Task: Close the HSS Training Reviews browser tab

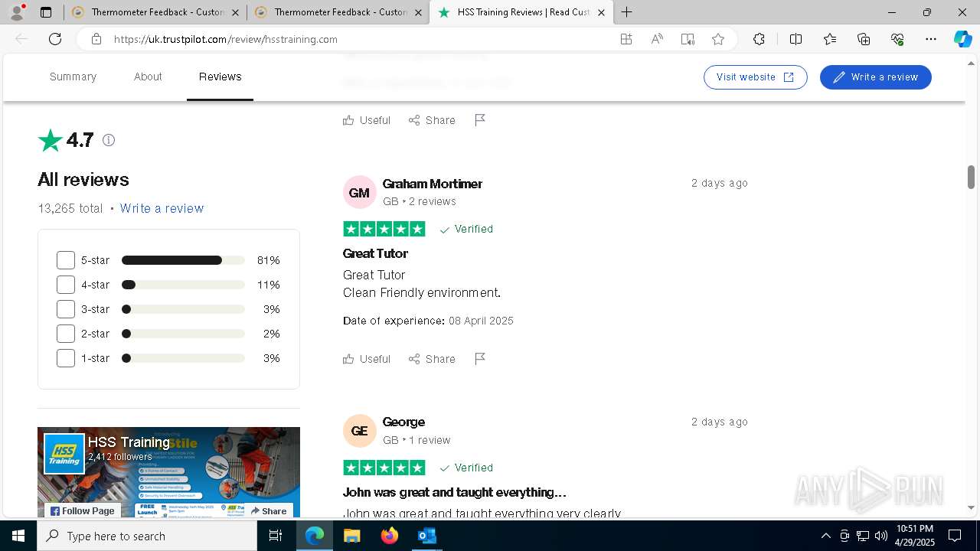Action: point(601,12)
